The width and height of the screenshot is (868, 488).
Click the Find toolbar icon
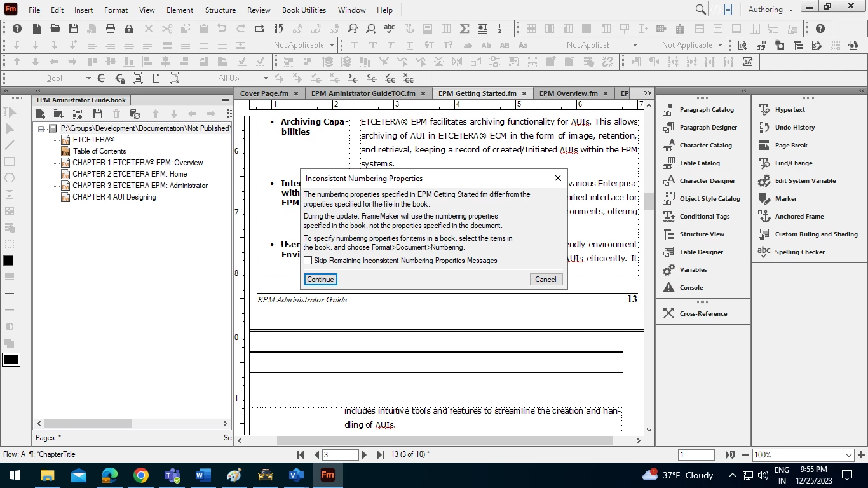click(353, 29)
